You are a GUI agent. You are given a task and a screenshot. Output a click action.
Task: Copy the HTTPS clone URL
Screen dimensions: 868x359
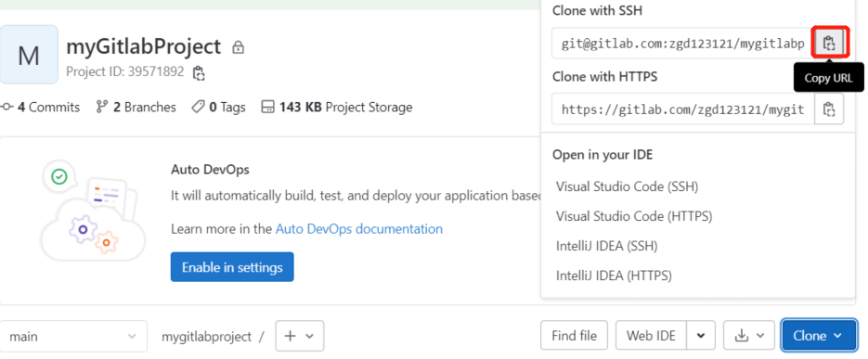tap(829, 109)
